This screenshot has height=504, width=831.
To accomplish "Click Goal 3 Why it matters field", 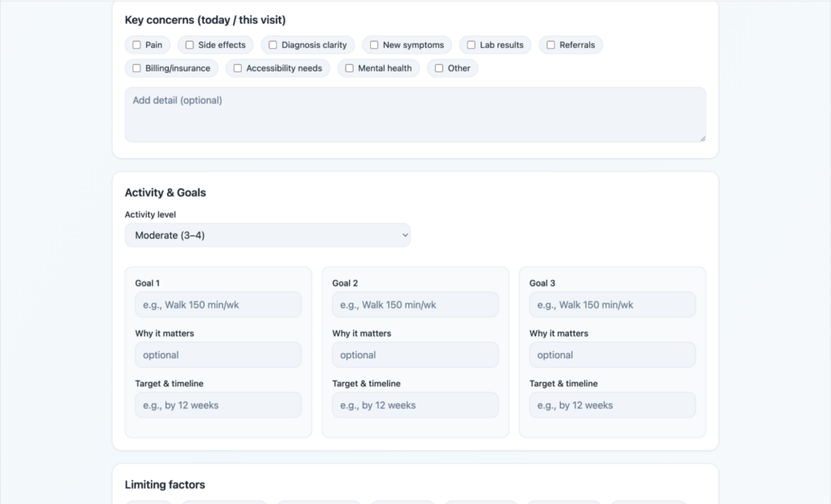I will point(612,355).
